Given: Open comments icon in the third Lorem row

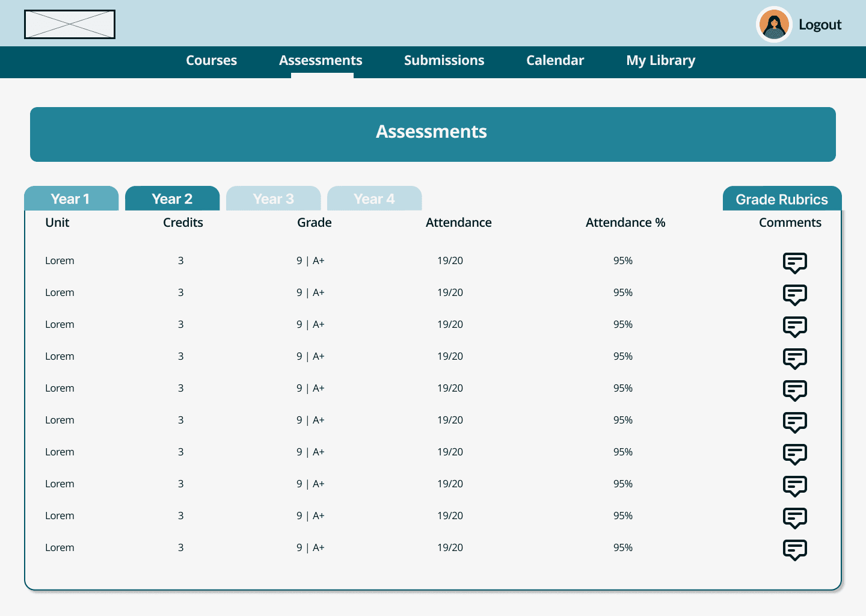Looking at the screenshot, I should click(794, 327).
